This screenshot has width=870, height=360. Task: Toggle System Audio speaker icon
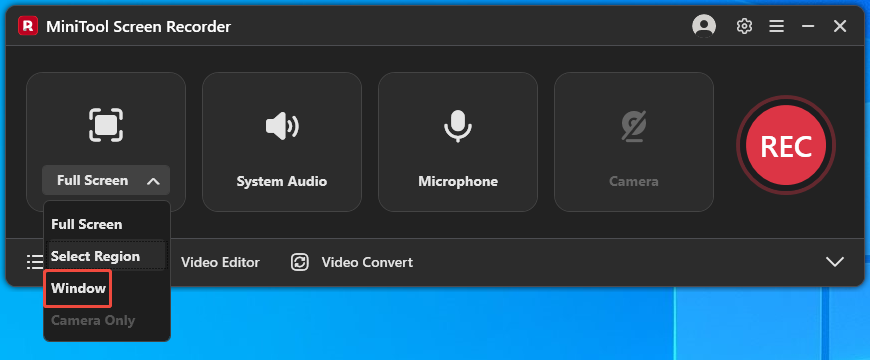pyautogui.click(x=282, y=126)
